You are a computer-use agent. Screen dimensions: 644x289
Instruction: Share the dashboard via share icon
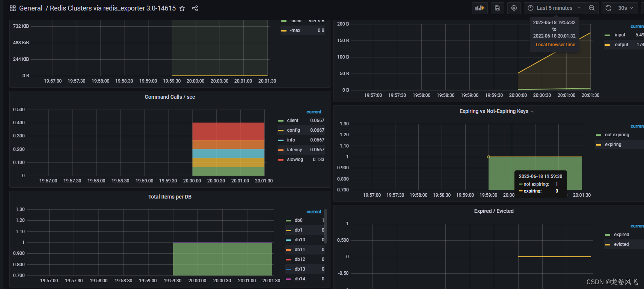pos(195,8)
